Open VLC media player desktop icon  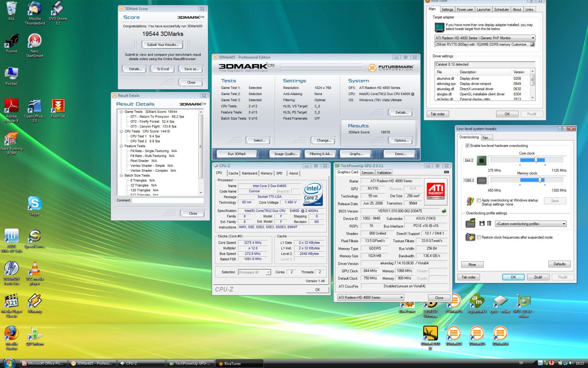pyautogui.click(x=35, y=273)
